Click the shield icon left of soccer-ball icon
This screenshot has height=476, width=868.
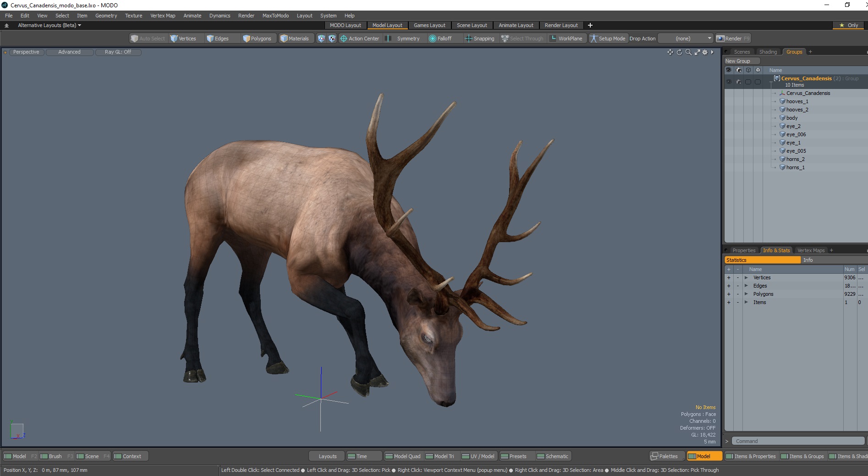pyautogui.click(x=321, y=39)
